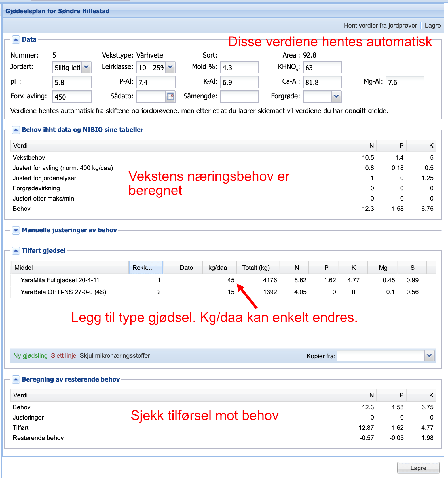Click the Kopier fra input field
The width and height of the screenshot is (448, 478).
click(381, 355)
